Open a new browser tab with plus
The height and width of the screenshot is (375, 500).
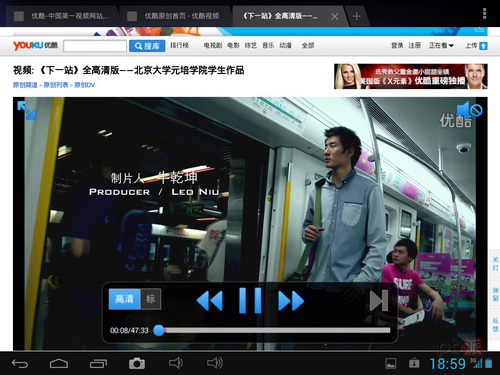click(x=356, y=16)
